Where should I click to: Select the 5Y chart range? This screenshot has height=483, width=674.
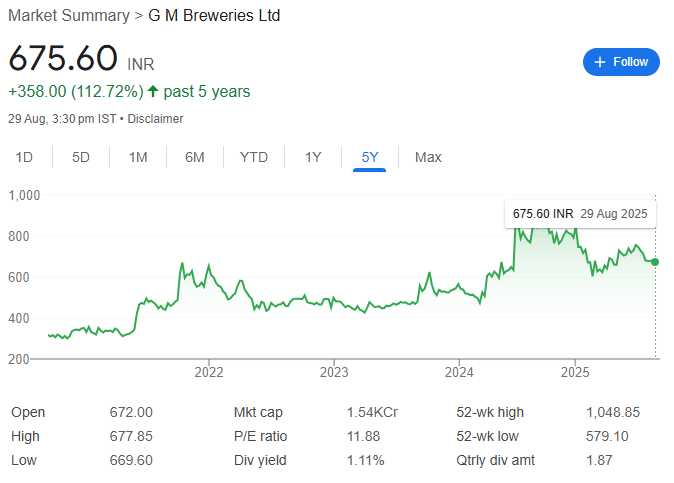(370, 157)
